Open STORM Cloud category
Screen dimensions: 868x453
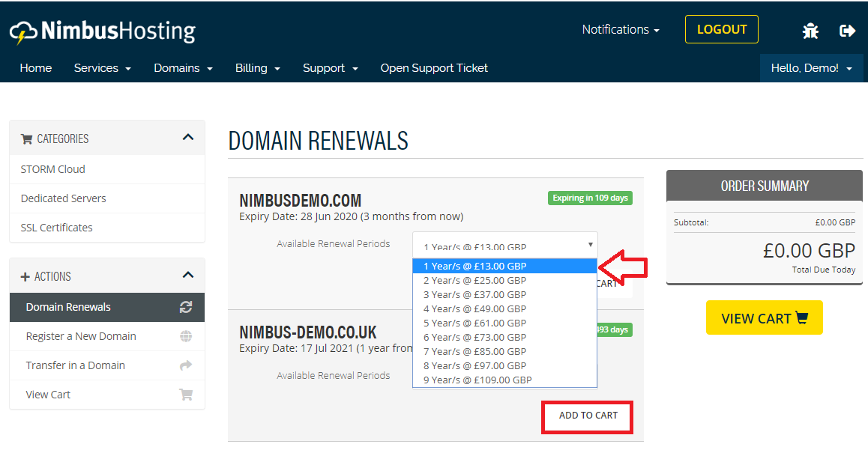point(107,169)
